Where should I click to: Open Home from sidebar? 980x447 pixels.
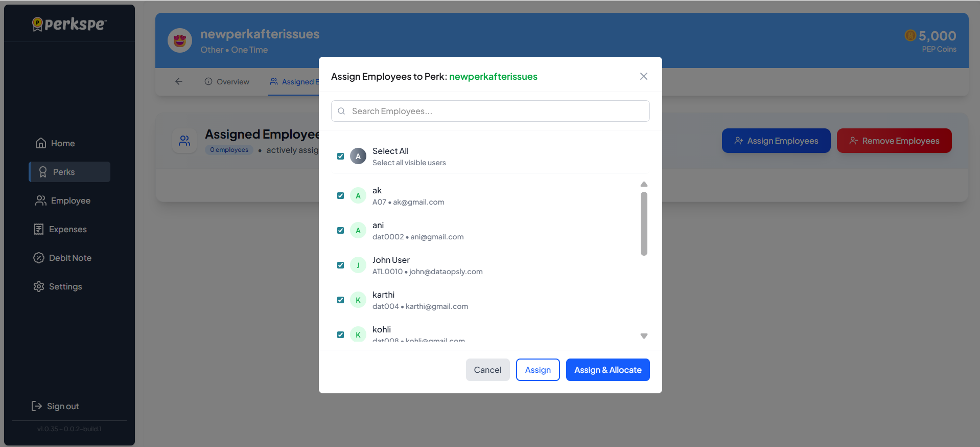55,143
